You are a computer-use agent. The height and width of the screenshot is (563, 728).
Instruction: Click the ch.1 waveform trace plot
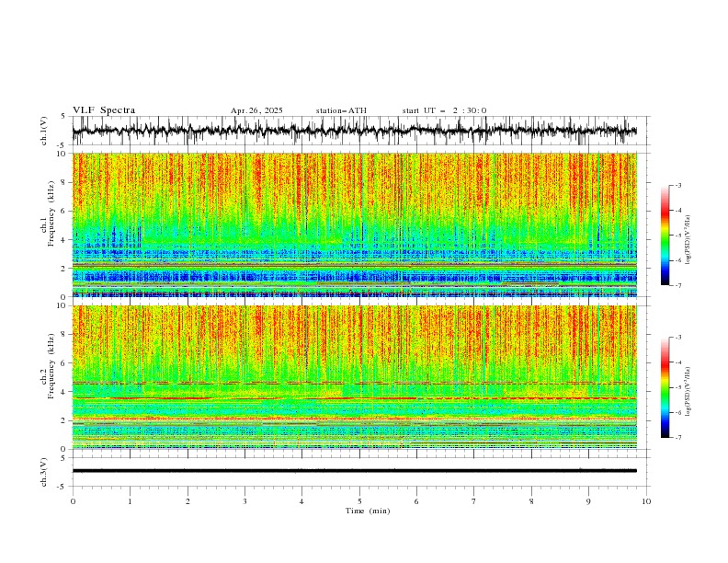(x=355, y=131)
